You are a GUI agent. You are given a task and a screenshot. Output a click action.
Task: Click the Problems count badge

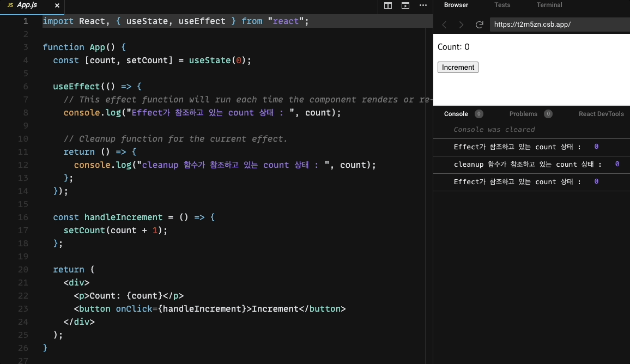pos(548,114)
